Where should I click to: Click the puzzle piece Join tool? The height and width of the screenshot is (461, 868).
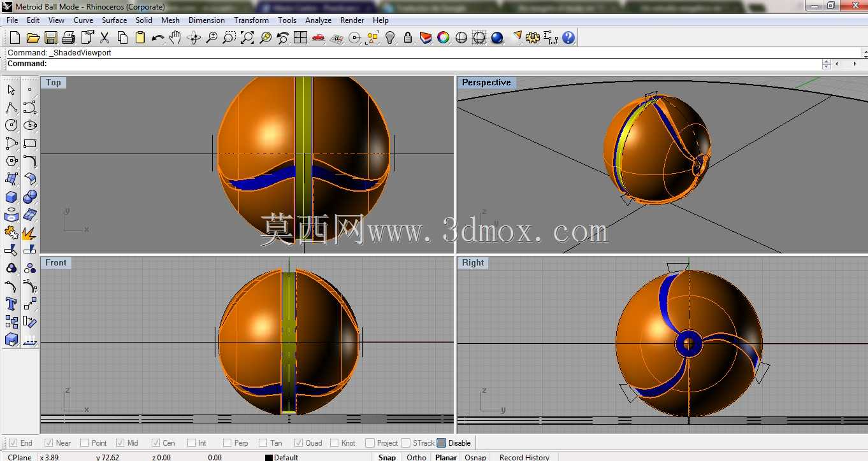coord(11,233)
